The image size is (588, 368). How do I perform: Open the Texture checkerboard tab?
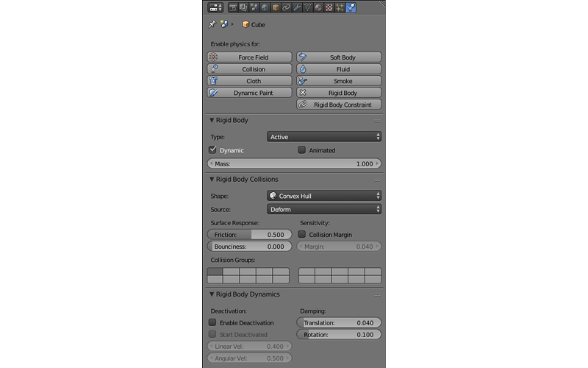click(x=329, y=7)
